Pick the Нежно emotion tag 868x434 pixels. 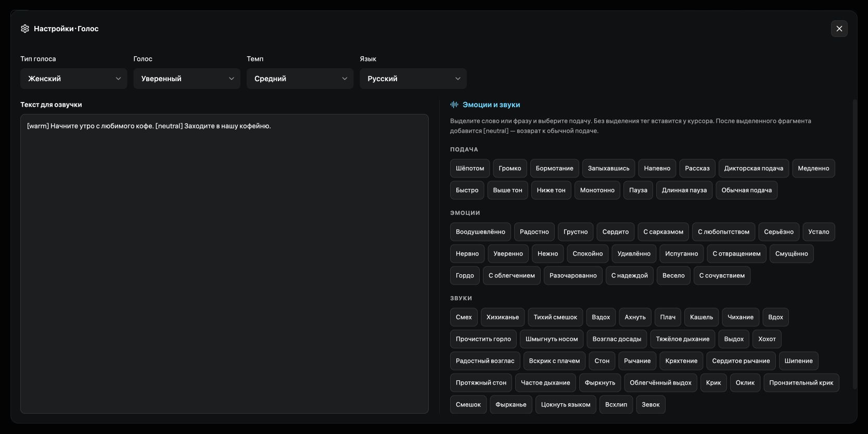pos(547,253)
